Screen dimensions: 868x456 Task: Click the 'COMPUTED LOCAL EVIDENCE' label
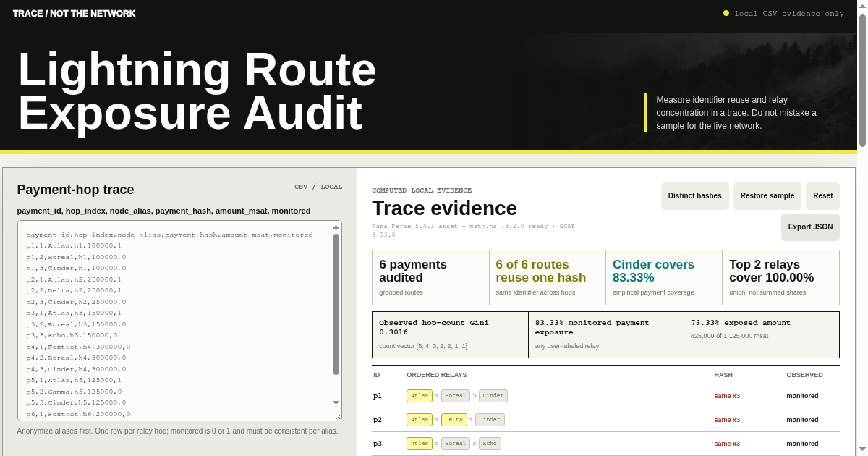click(x=422, y=190)
